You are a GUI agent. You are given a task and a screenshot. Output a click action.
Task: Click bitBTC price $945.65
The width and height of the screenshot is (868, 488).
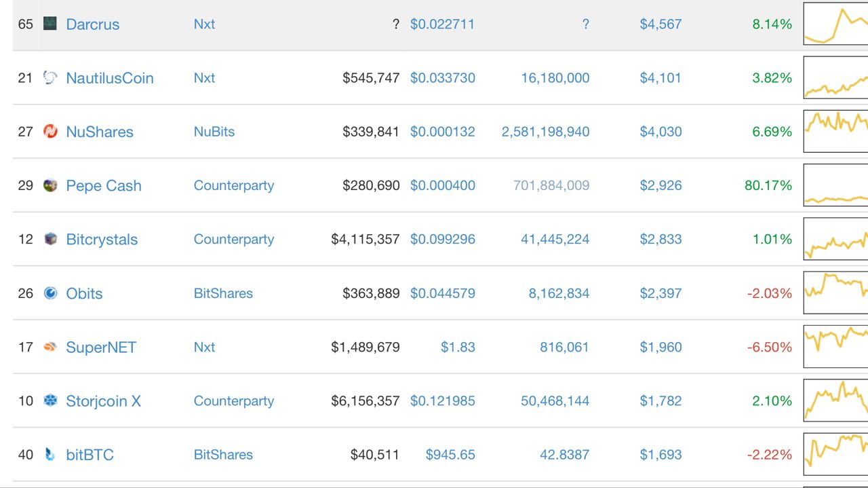point(450,455)
